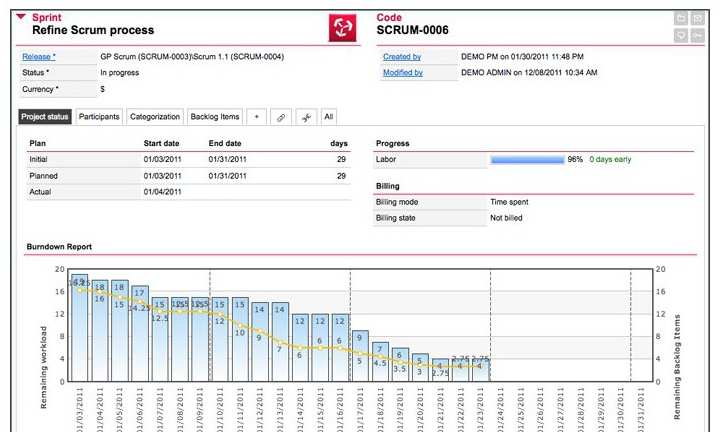Click the green '0 days early' text

coord(610,159)
